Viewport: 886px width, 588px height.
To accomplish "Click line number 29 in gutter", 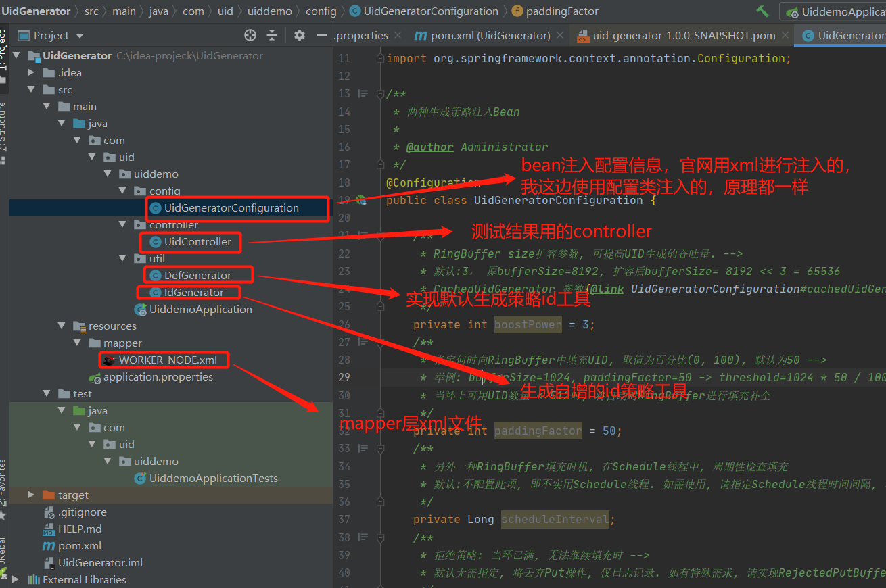I will click(x=344, y=377).
